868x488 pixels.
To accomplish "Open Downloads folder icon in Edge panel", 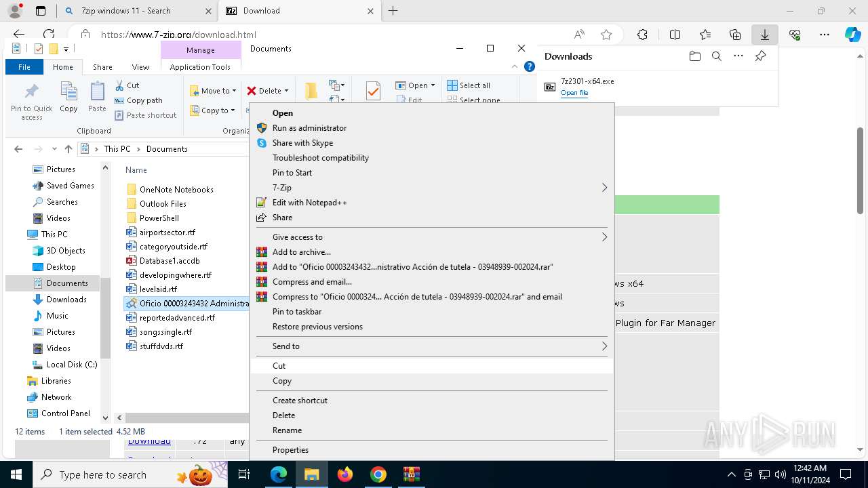I will point(694,56).
